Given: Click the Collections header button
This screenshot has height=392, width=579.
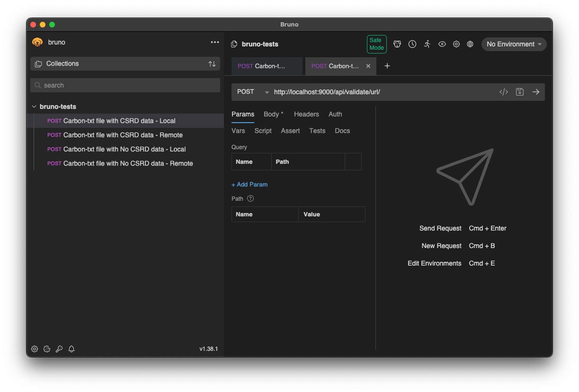Looking at the screenshot, I should tap(125, 64).
